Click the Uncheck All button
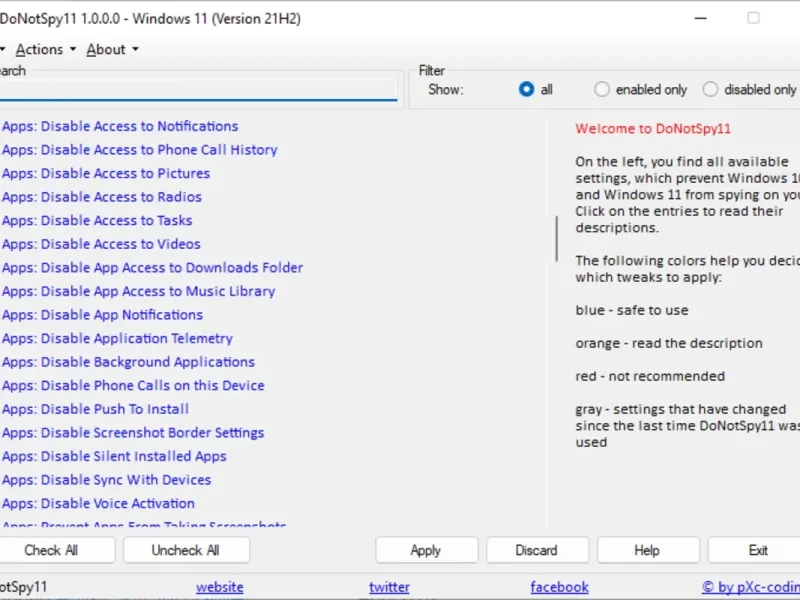The height and width of the screenshot is (600, 800). tap(186, 550)
